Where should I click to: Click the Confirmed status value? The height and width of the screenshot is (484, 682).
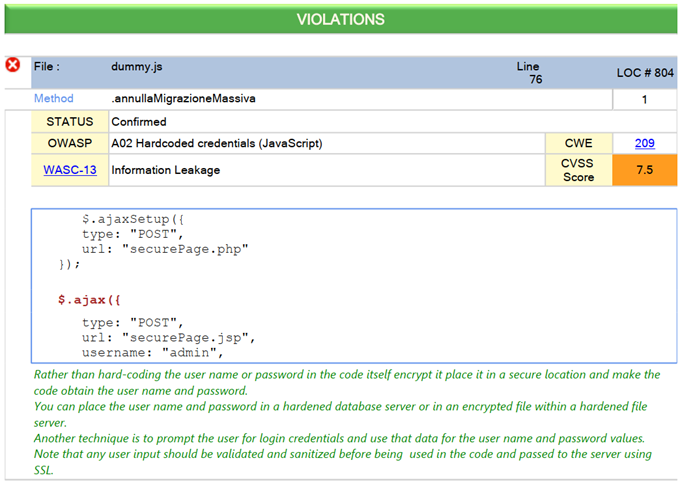[x=139, y=122]
